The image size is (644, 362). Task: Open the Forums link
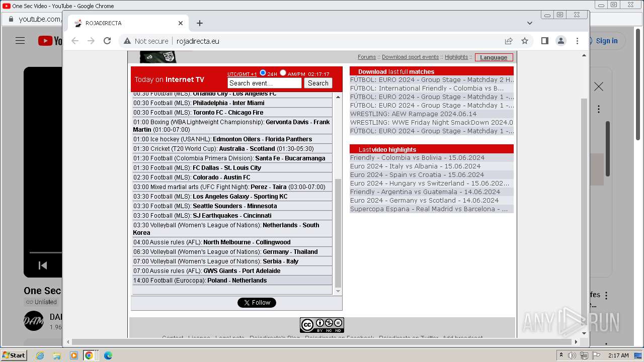(367, 57)
